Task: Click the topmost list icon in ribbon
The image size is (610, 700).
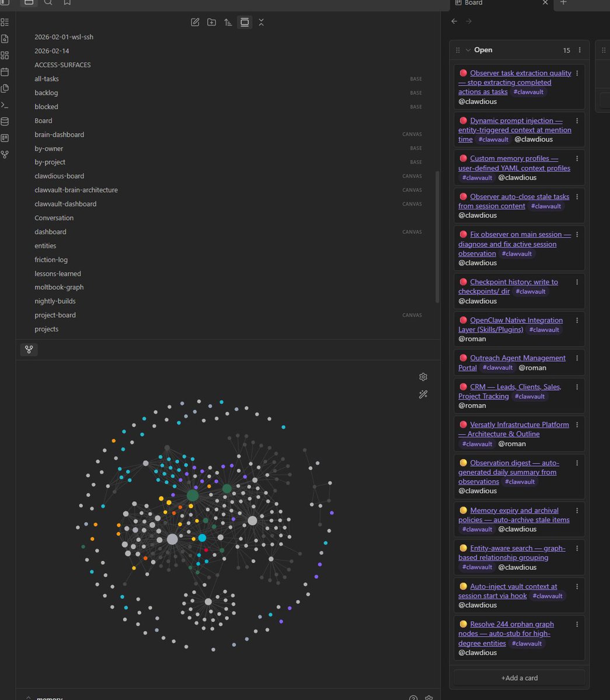Action: pyautogui.click(x=5, y=23)
